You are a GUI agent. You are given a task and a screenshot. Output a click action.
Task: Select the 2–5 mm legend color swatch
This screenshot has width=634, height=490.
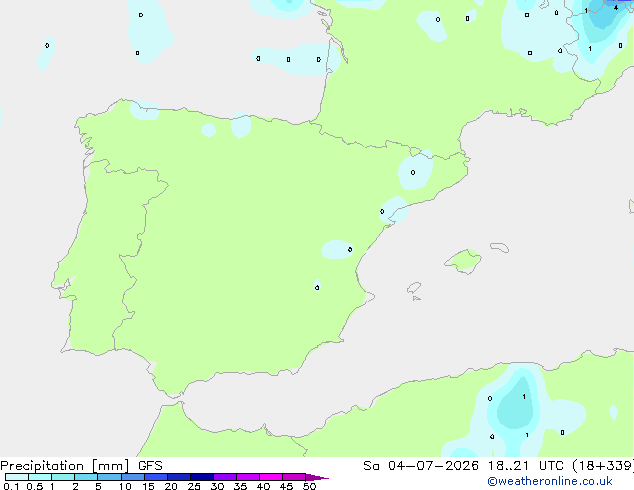[x=86, y=477]
